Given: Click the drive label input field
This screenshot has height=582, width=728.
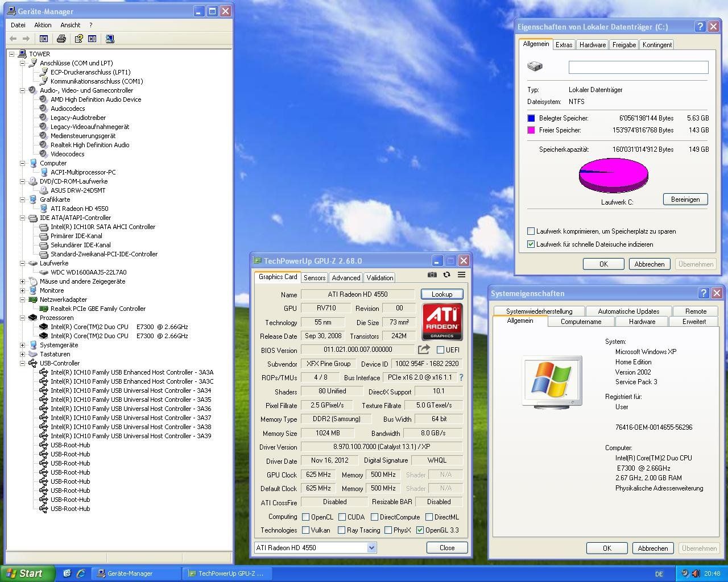Looking at the screenshot, I should [639, 67].
